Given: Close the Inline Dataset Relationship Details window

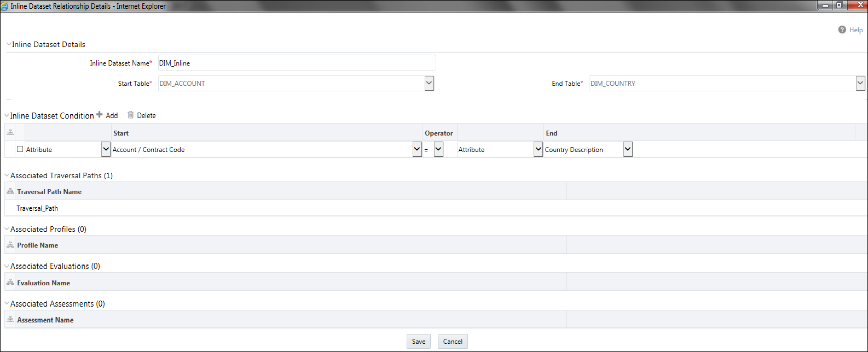Looking at the screenshot, I should (857, 5).
